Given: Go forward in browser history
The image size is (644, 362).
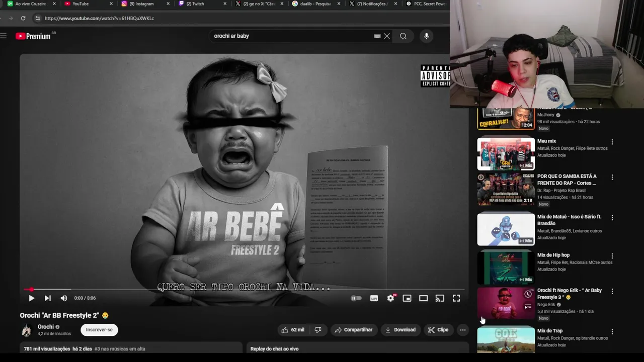Looking at the screenshot, I should [x=11, y=18].
